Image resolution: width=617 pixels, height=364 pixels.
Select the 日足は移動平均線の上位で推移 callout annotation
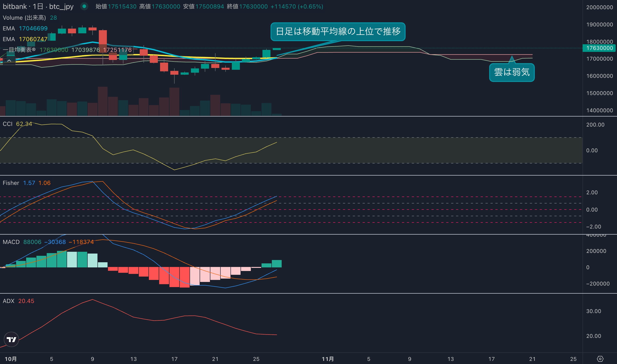(338, 32)
